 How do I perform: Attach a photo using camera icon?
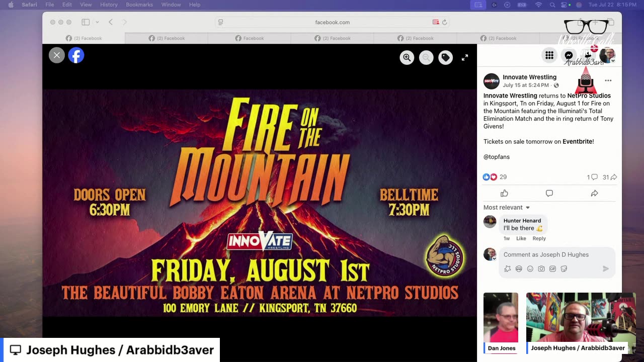coord(541,269)
